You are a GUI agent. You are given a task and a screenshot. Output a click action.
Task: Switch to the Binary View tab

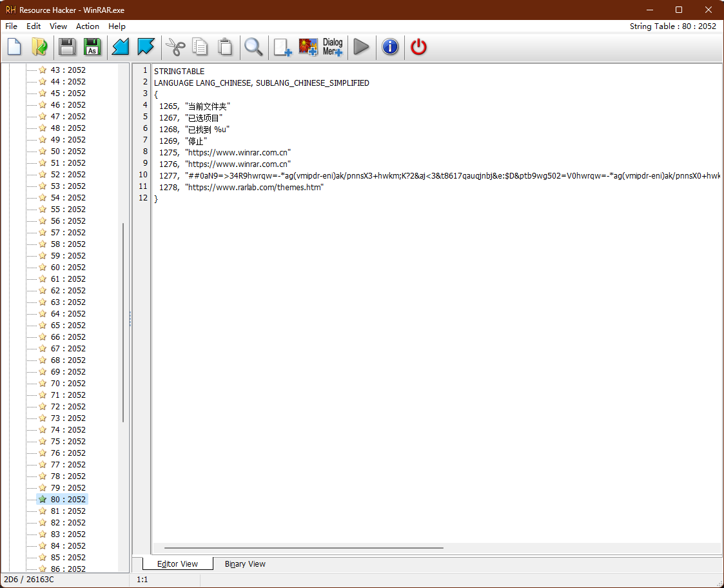coord(245,564)
